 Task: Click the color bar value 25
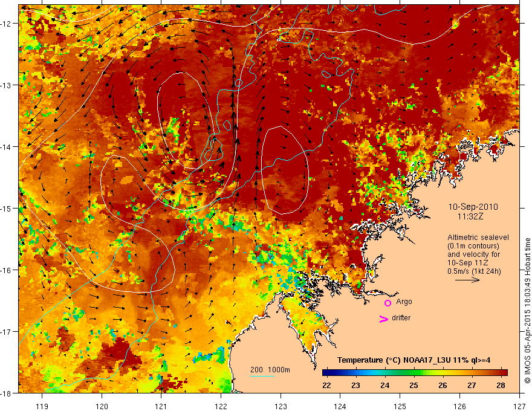click(x=414, y=386)
